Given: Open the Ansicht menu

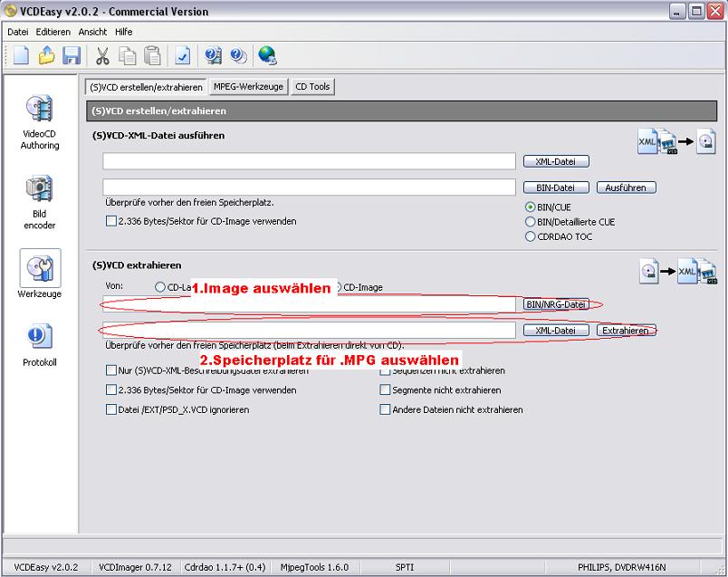Looking at the screenshot, I should (92, 32).
